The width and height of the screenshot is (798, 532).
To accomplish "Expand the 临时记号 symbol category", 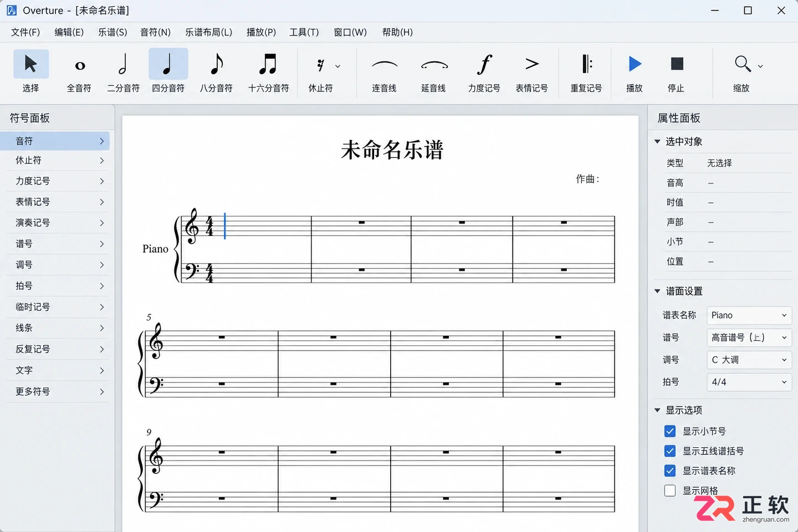I will [x=58, y=307].
